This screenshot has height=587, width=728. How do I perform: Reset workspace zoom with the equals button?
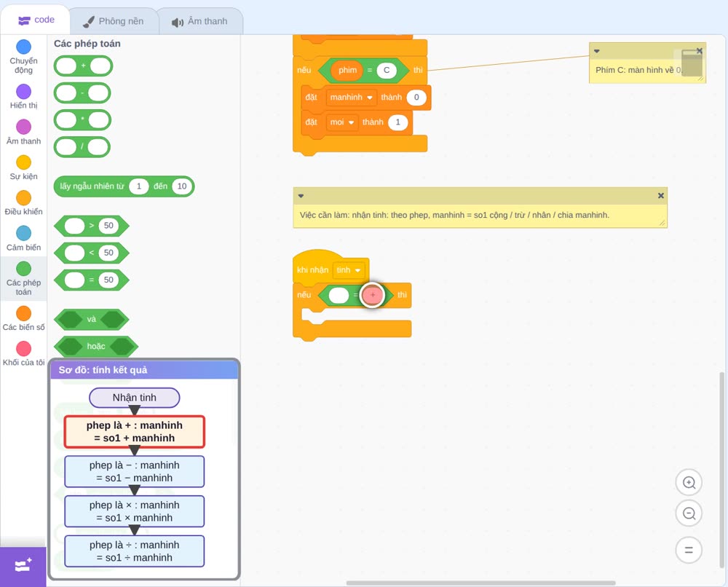click(689, 550)
